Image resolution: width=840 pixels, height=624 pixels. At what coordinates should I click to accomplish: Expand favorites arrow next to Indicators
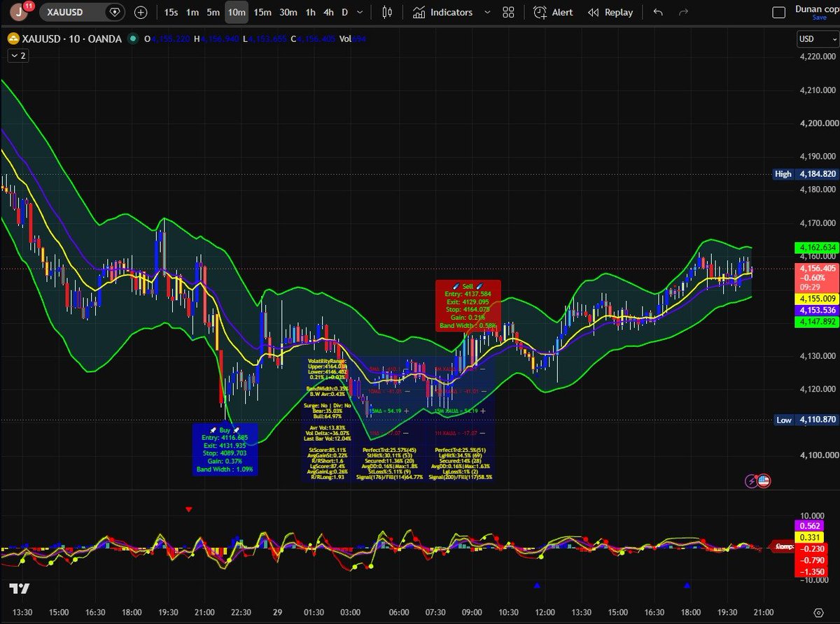[487, 12]
